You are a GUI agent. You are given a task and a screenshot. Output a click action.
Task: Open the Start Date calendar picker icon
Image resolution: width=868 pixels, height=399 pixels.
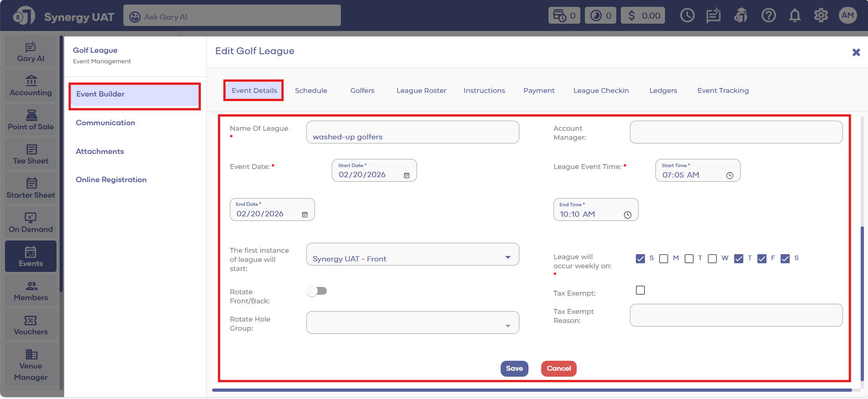click(x=406, y=175)
